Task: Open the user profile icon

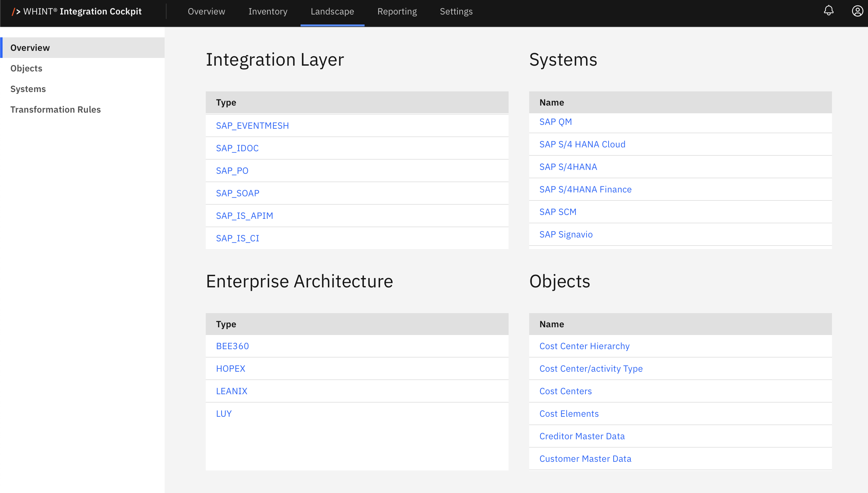Action: 857,11
